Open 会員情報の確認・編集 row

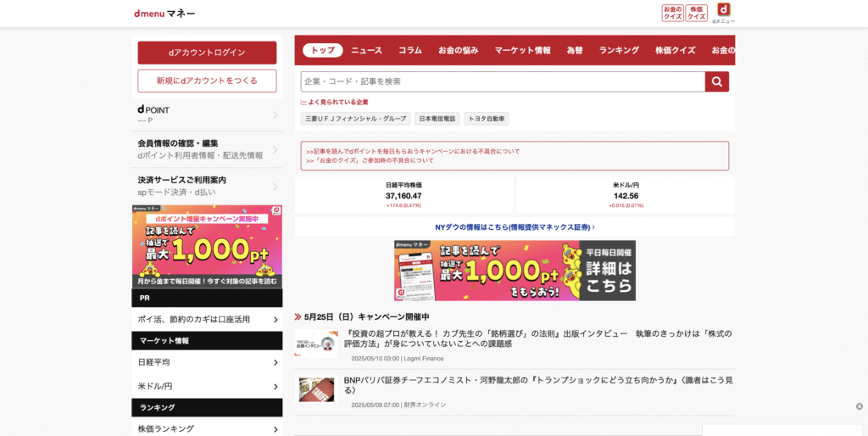pos(207,149)
